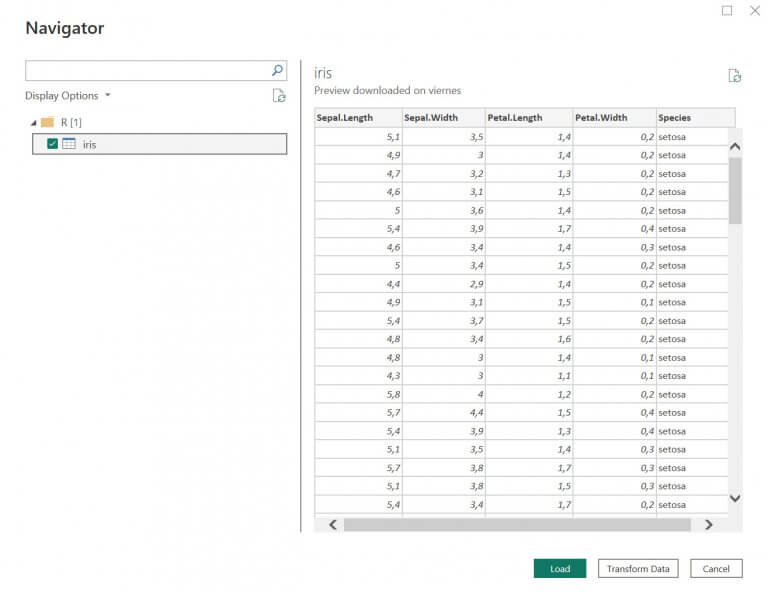The height and width of the screenshot is (592, 768).
Task: Click the iris table icon
Action: pyautogui.click(x=69, y=144)
